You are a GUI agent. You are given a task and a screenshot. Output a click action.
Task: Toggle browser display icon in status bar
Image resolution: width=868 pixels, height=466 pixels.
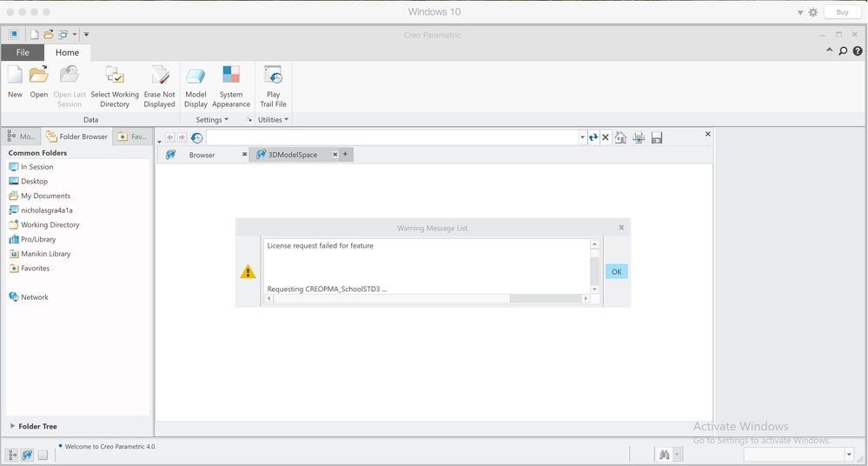tap(27, 455)
